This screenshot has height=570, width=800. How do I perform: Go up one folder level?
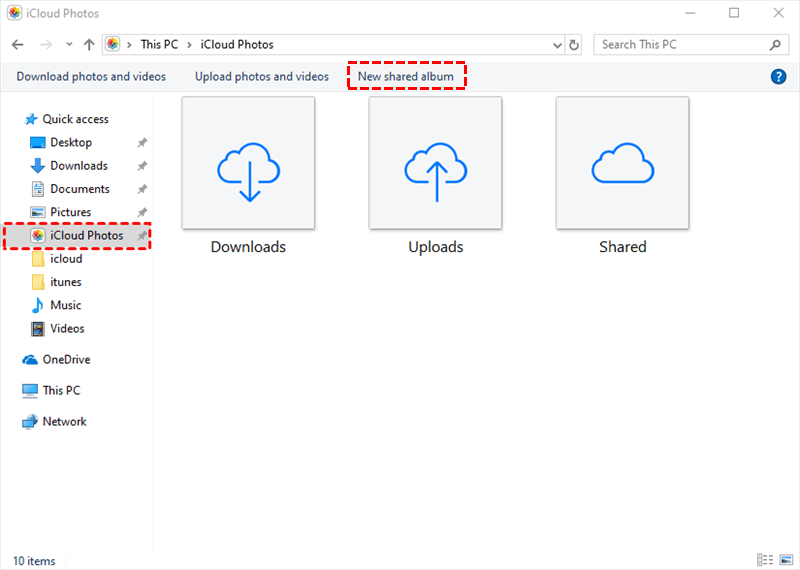pyautogui.click(x=89, y=45)
